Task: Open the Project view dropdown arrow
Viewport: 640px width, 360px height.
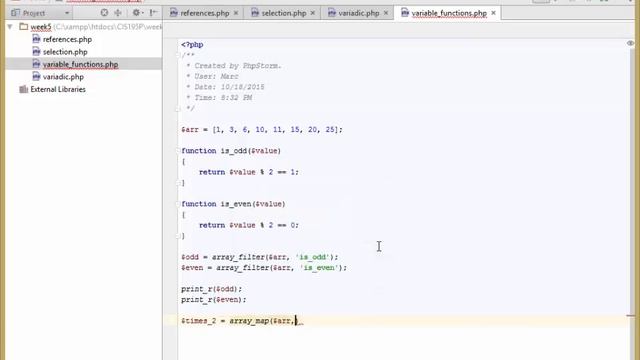Action: (x=67, y=13)
